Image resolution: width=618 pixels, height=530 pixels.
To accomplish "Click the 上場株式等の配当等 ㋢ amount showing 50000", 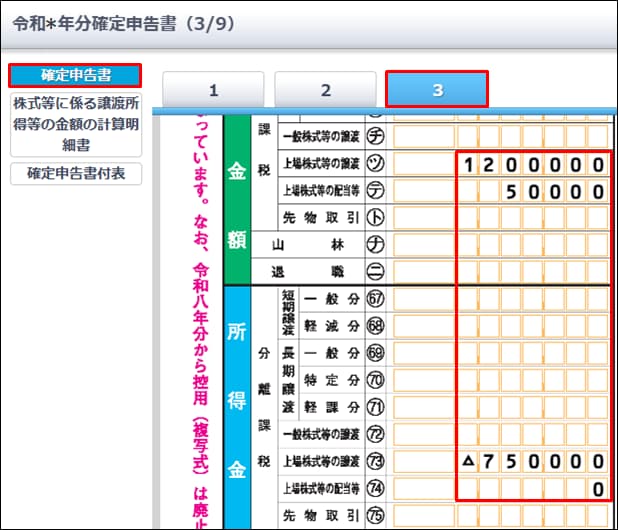I will [x=532, y=190].
